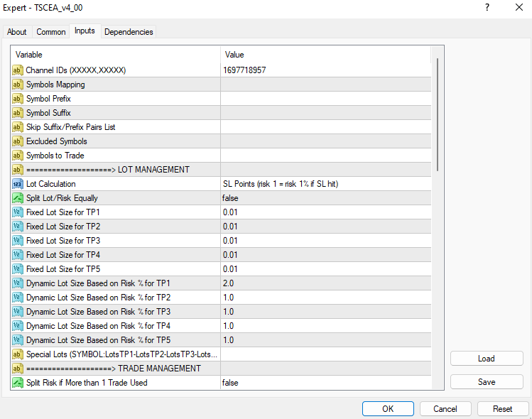Image resolution: width=532 pixels, height=419 pixels.
Task: Click the Load button
Action: point(487,359)
